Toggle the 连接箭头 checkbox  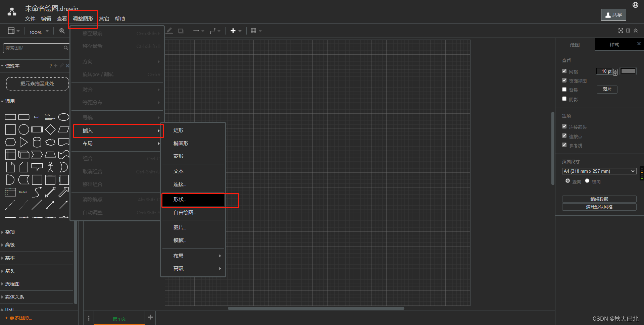tap(564, 126)
